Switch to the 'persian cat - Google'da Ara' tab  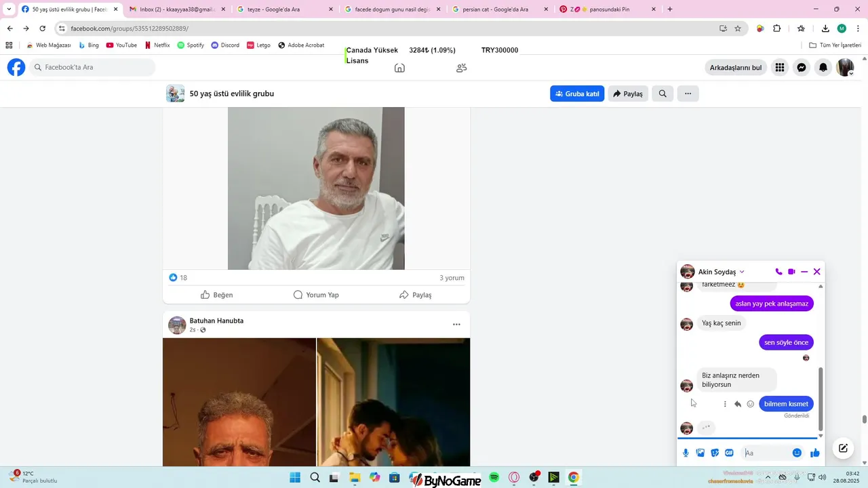coord(500,9)
